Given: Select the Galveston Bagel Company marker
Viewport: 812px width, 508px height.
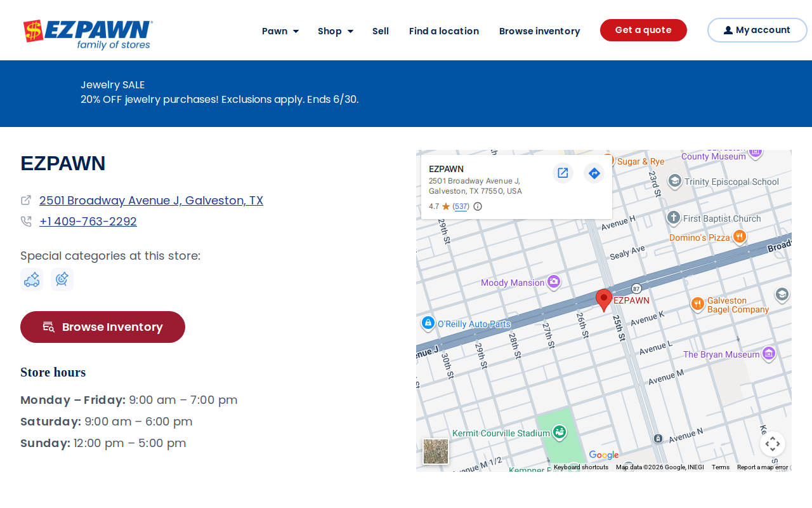Looking at the screenshot, I should pyautogui.click(x=698, y=304).
